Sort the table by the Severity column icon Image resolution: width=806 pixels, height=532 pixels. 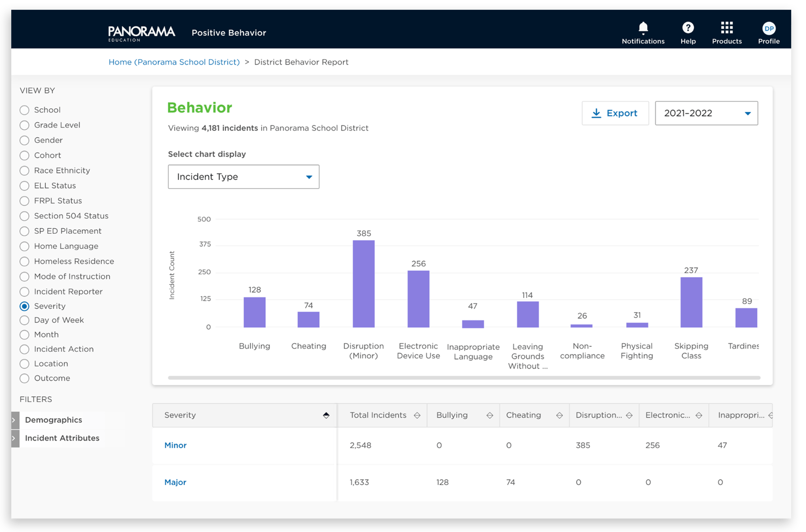326,415
